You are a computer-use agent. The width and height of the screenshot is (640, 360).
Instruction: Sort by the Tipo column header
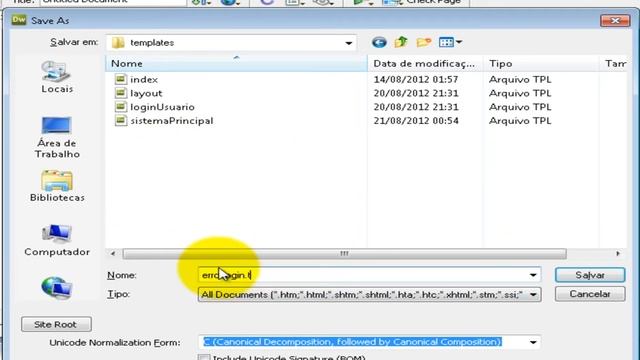click(x=541, y=64)
